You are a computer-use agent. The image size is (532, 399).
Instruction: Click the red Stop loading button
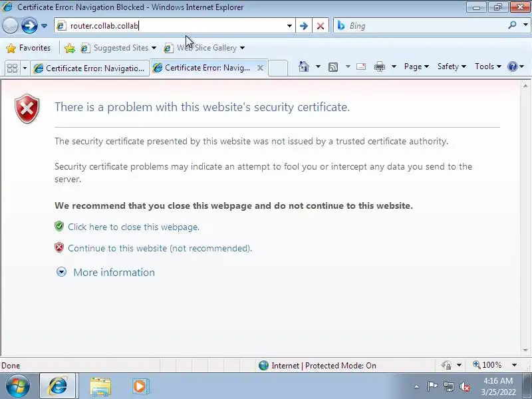click(x=321, y=26)
